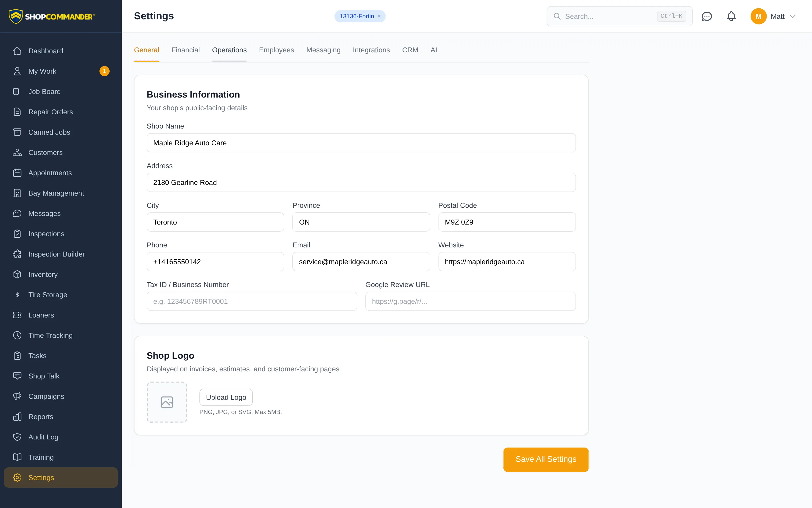Switch to the Messaging tab
Image resolution: width=812 pixels, height=508 pixels.
pyautogui.click(x=323, y=50)
